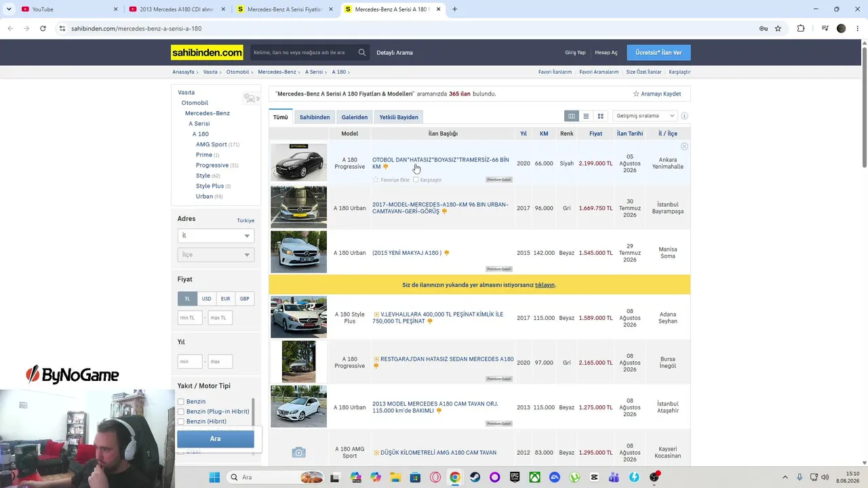The width and height of the screenshot is (868, 488).
Task: Switch to the Yetkili Bayiden listings tab
Action: pyautogui.click(x=399, y=117)
